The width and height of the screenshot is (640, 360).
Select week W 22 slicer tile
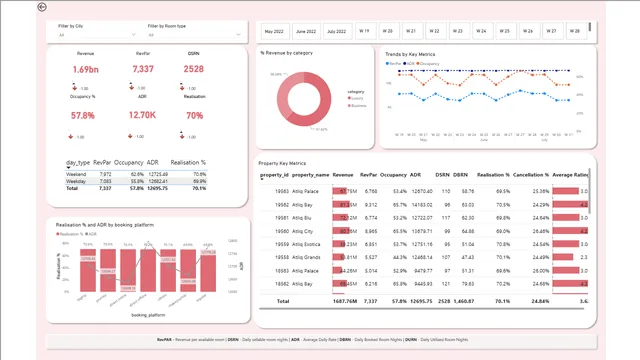pyautogui.click(x=435, y=31)
